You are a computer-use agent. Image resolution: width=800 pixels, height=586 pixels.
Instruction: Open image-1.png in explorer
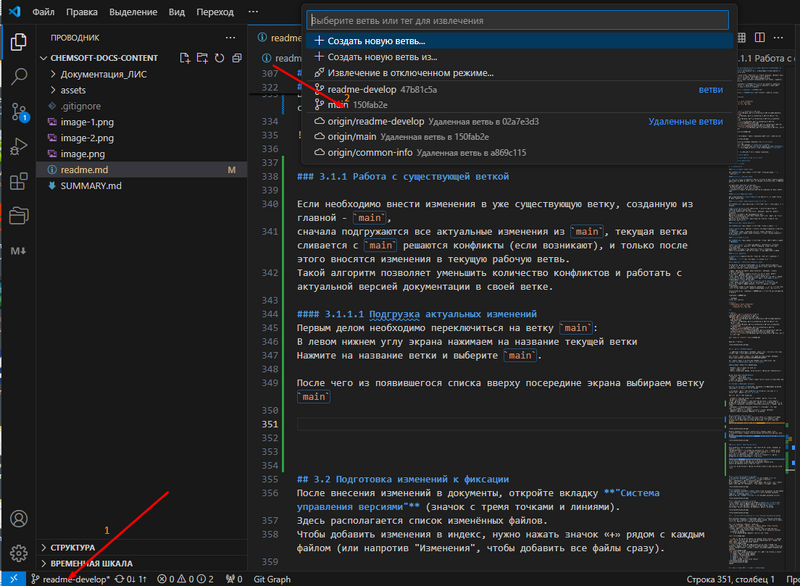tap(142, 122)
